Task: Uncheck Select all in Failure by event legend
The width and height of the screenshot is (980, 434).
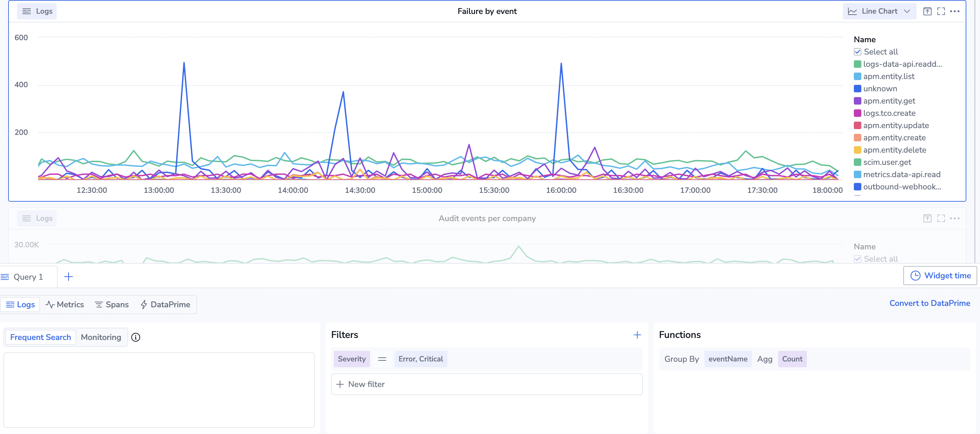Action: [x=858, y=52]
